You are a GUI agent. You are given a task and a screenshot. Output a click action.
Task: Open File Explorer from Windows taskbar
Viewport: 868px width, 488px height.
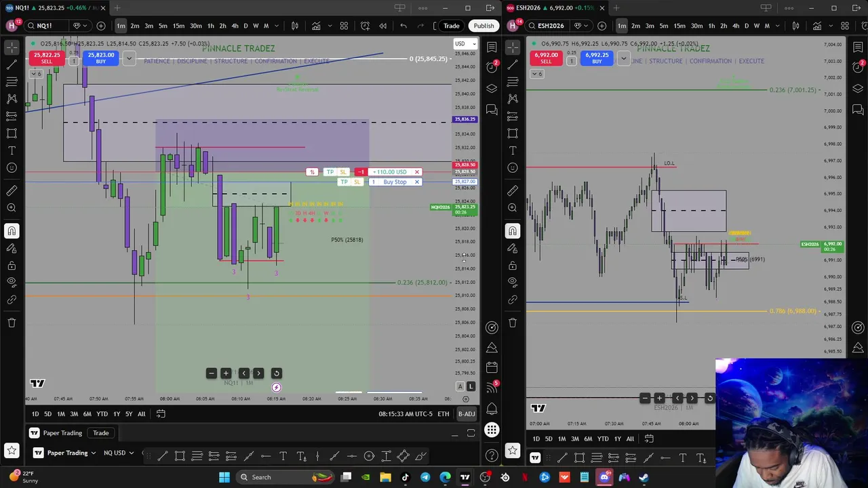point(385,477)
